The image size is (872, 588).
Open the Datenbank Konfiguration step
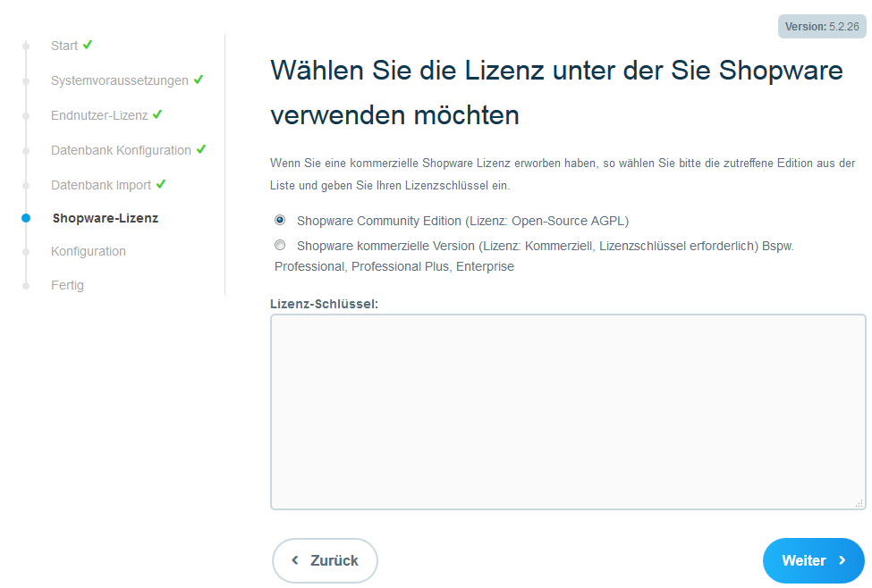click(121, 150)
